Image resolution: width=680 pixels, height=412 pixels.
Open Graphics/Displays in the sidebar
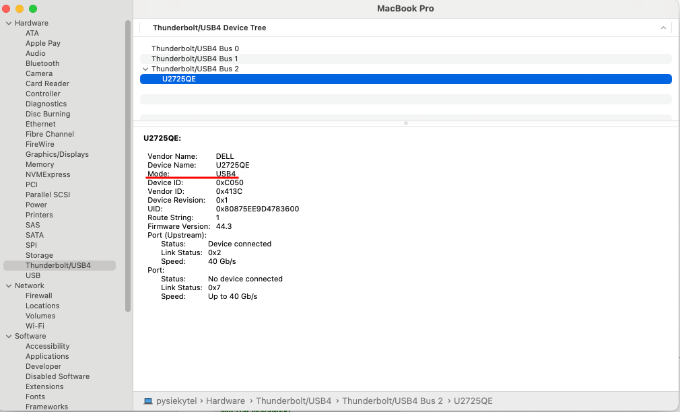pyautogui.click(x=57, y=154)
